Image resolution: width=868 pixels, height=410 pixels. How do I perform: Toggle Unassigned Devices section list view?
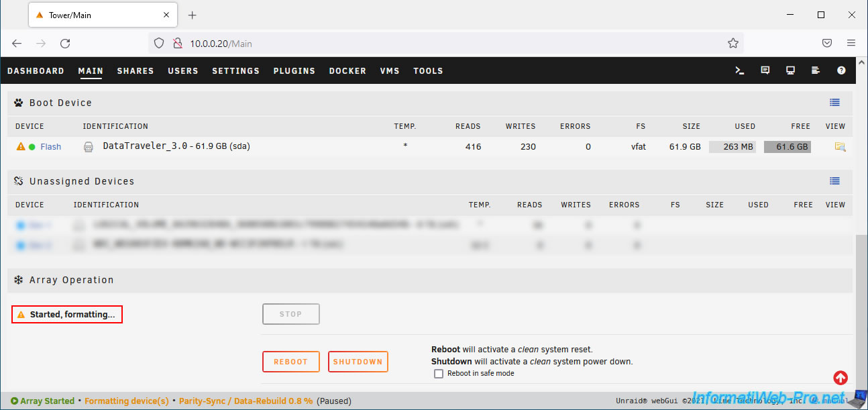point(834,181)
